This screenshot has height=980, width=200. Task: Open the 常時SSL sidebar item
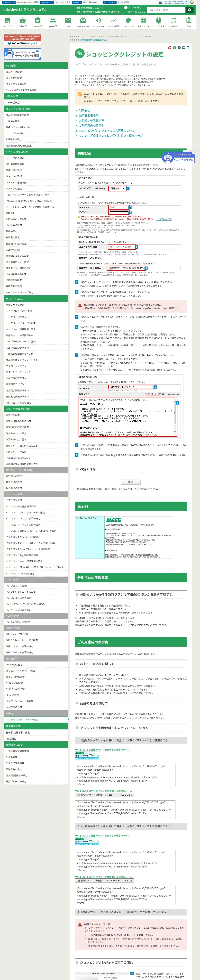coord(36,213)
